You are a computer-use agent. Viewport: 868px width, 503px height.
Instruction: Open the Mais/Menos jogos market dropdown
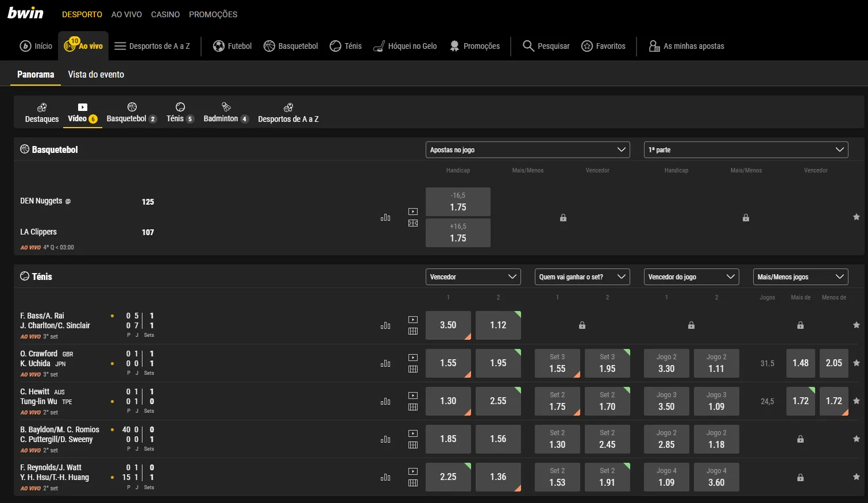tap(800, 277)
